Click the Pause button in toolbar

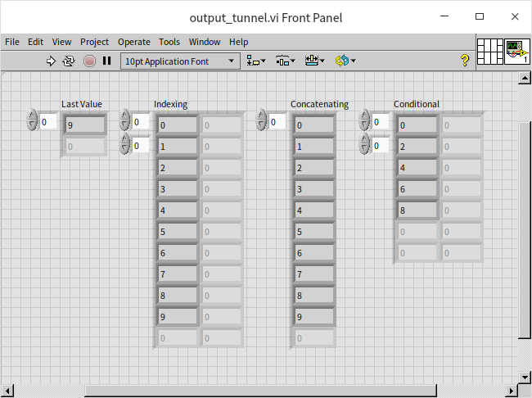click(x=106, y=61)
